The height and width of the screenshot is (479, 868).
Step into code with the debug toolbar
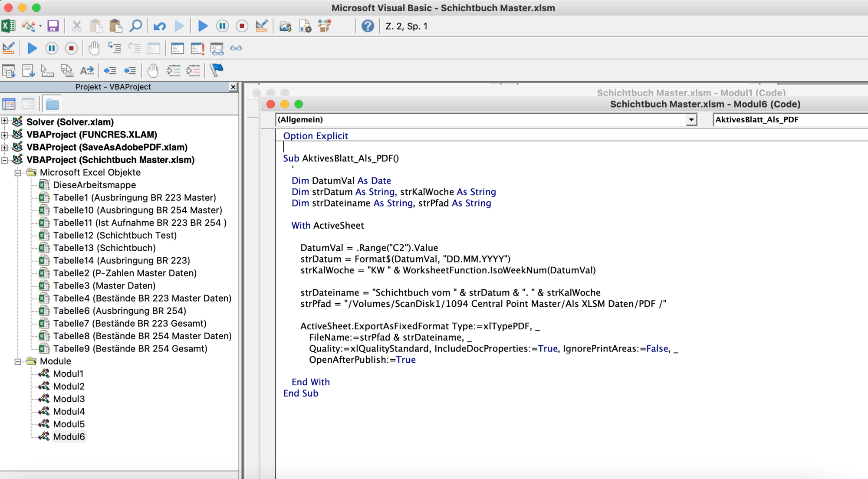pyautogui.click(x=115, y=48)
